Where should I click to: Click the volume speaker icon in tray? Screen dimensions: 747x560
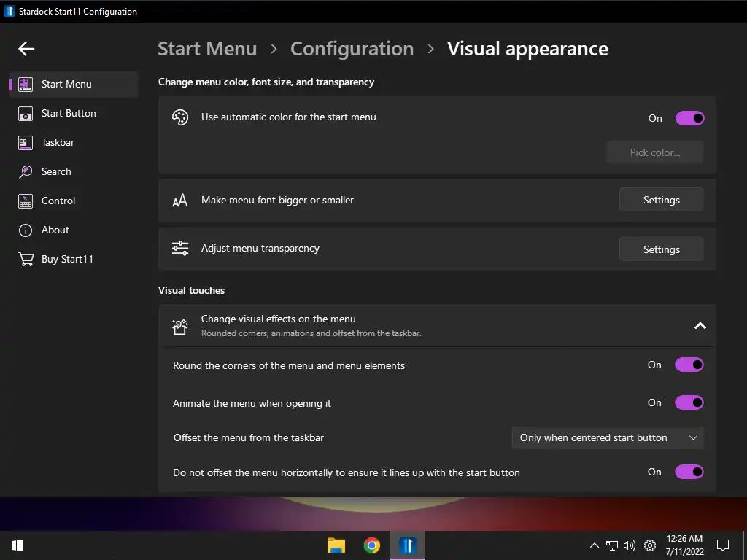pyautogui.click(x=630, y=545)
